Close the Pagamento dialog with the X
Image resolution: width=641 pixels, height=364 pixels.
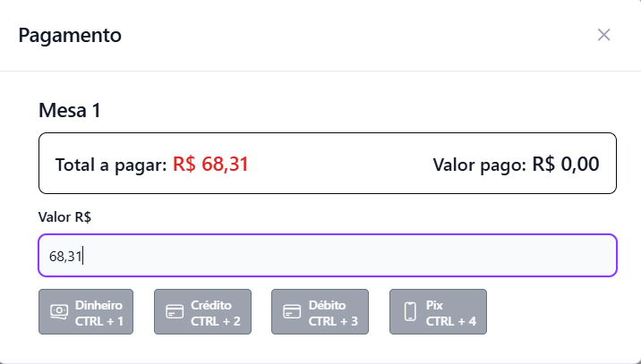(x=604, y=35)
